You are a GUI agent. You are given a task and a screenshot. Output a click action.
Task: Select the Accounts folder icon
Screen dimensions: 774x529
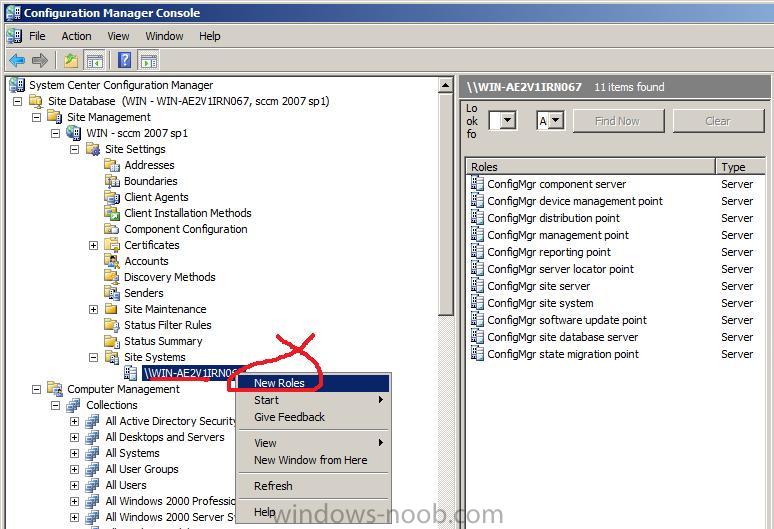(x=112, y=261)
